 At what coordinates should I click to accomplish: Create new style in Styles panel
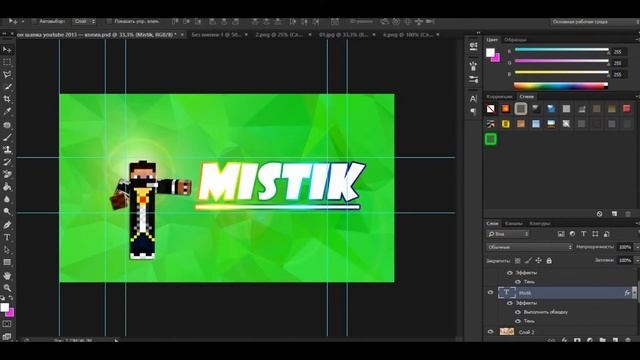click(x=614, y=214)
